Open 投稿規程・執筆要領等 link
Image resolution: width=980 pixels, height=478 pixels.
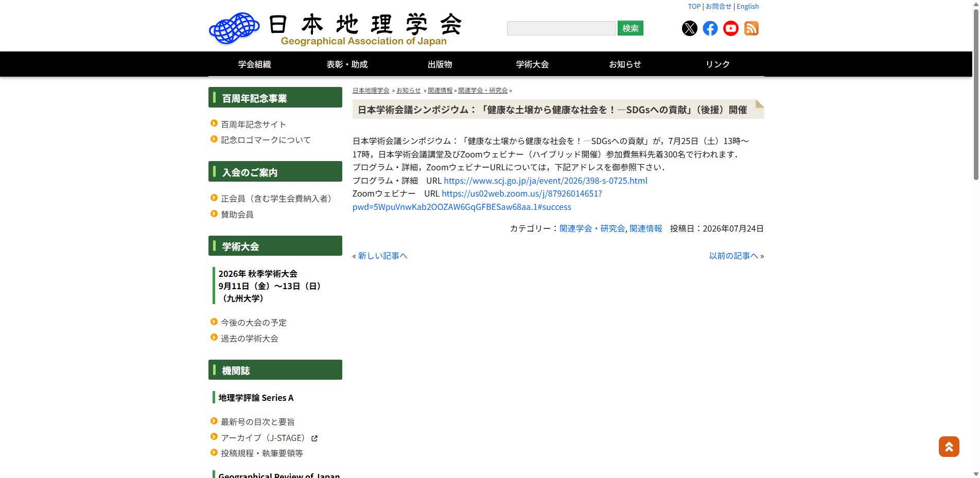coord(261,453)
